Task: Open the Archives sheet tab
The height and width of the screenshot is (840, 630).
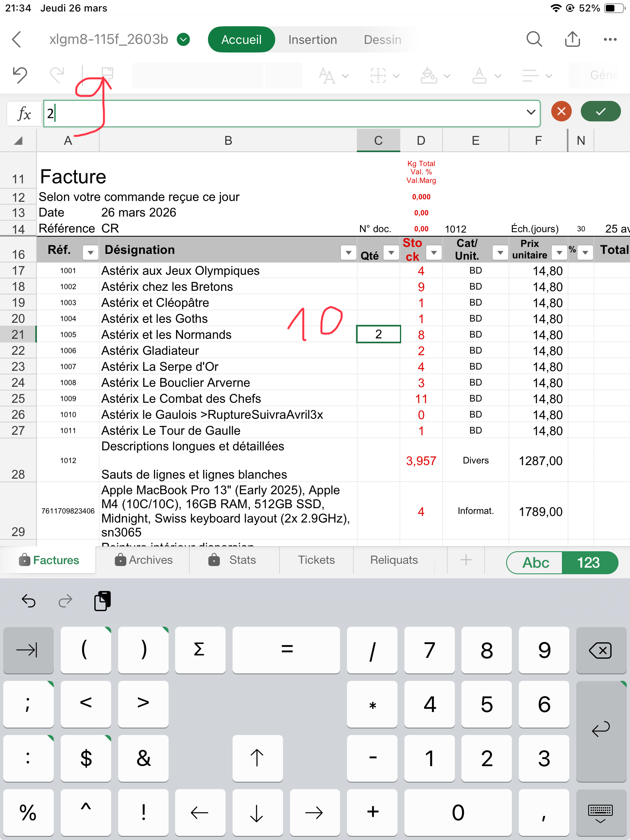Action: (x=144, y=560)
